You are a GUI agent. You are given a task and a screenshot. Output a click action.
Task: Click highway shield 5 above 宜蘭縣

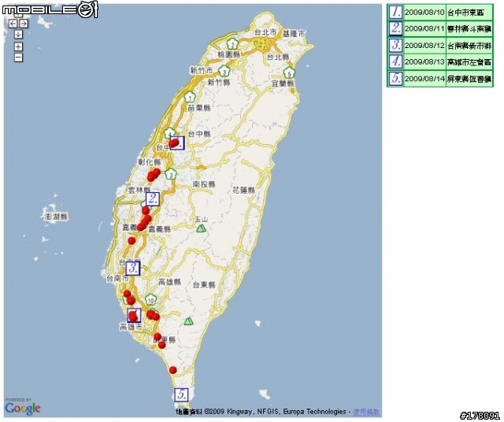coord(289,73)
